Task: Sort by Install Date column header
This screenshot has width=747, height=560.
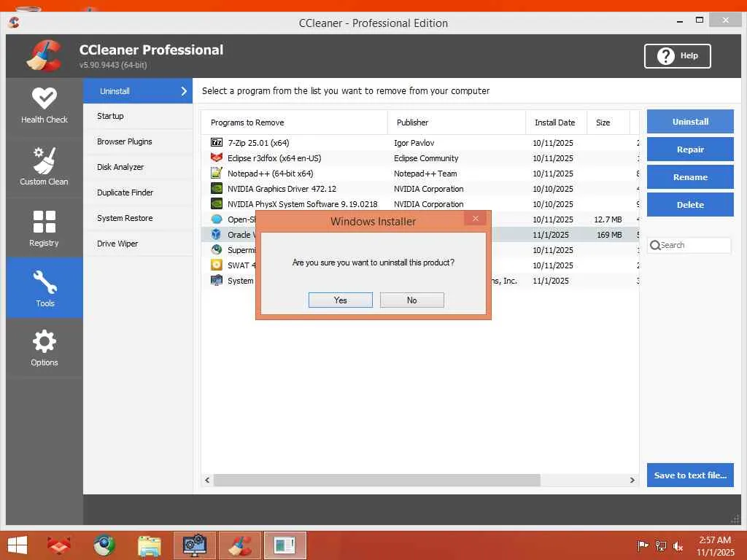Action: 556,122
